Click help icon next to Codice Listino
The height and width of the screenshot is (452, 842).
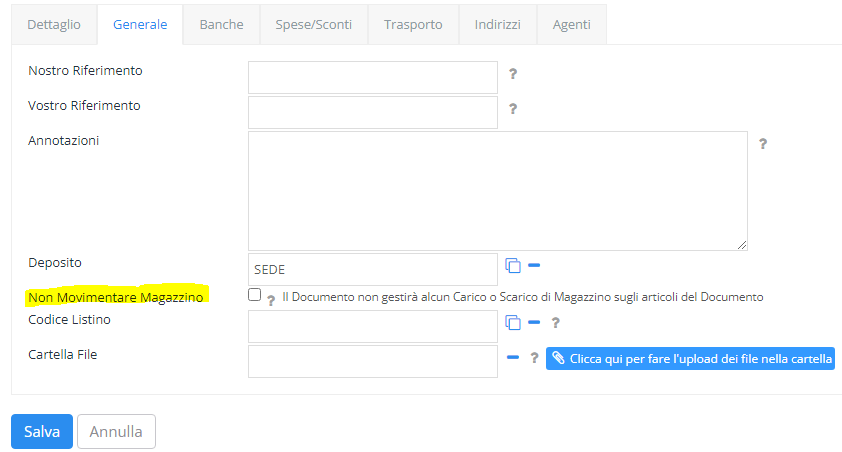[x=555, y=323]
